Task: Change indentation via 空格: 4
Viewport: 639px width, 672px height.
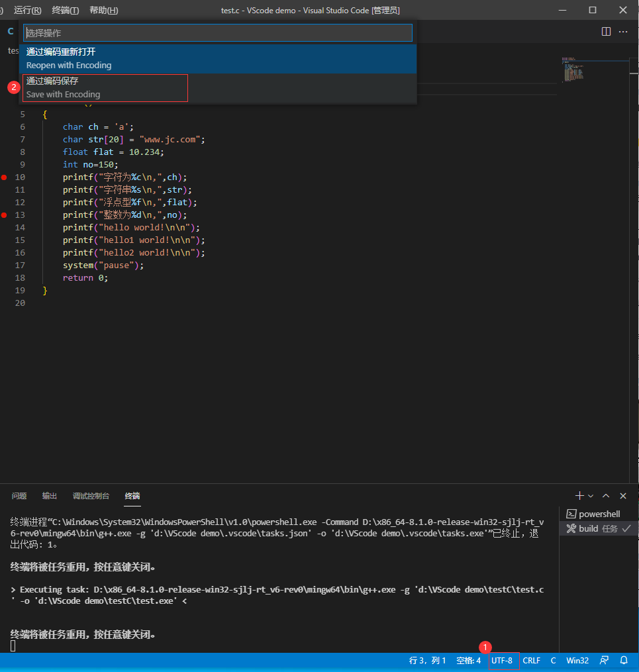Action: (x=468, y=661)
